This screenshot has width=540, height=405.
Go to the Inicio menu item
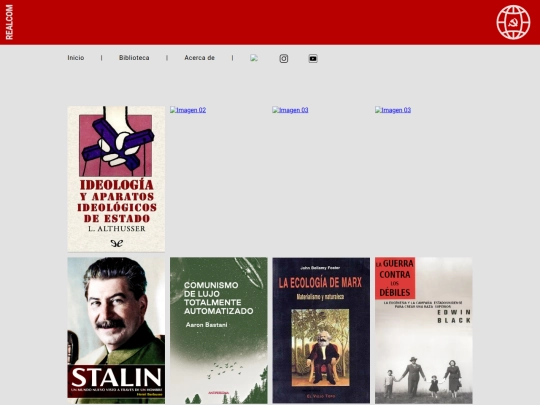(x=76, y=58)
